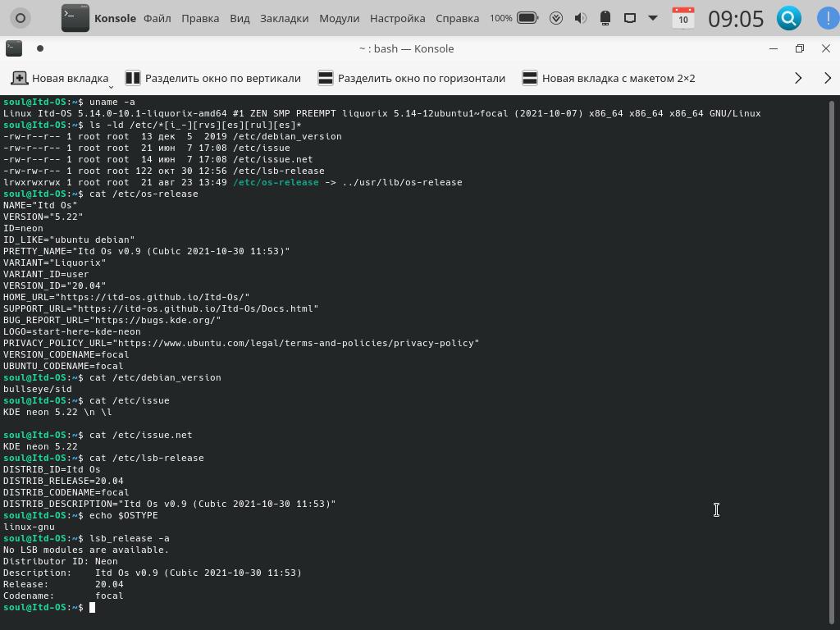
Task: Click the battery indicator icon
Action: pos(527,18)
